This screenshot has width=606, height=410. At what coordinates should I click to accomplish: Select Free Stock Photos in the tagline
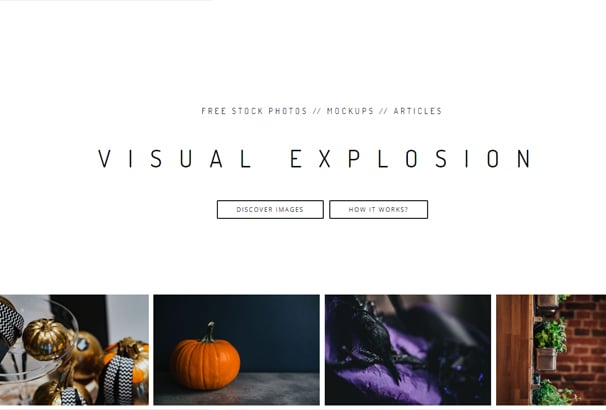pyautogui.click(x=254, y=111)
